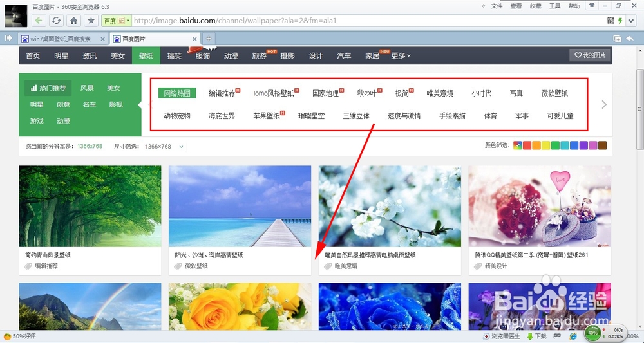Select 热门推荐 category with bar-chart icon
Viewport: 644px width, 343px height.
click(48, 88)
